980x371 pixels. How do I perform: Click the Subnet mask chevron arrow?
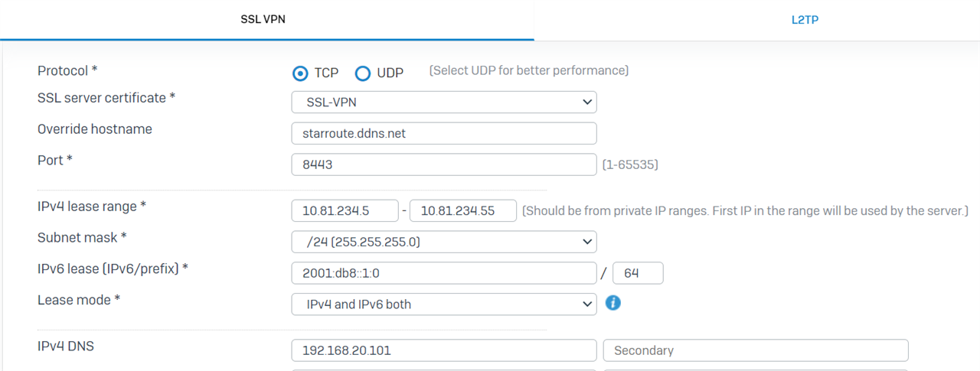pyautogui.click(x=586, y=242)
